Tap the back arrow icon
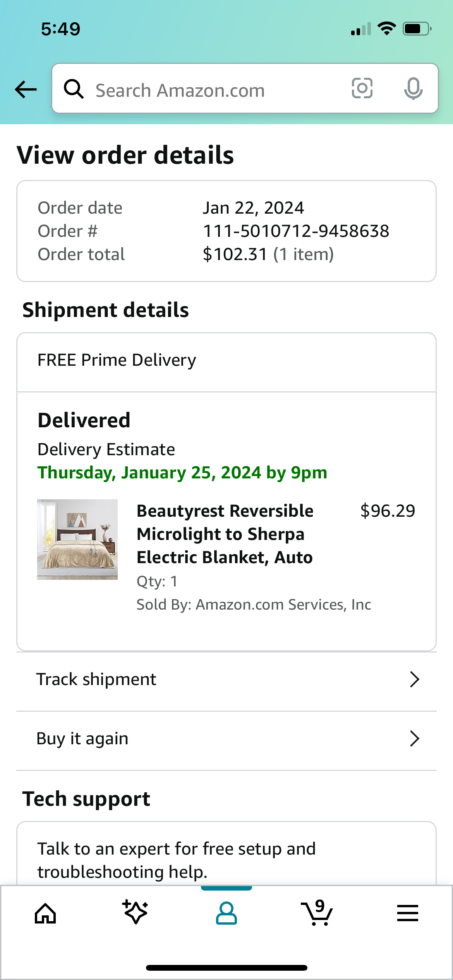This screenshot has width=453, height=980. point(26,89)
